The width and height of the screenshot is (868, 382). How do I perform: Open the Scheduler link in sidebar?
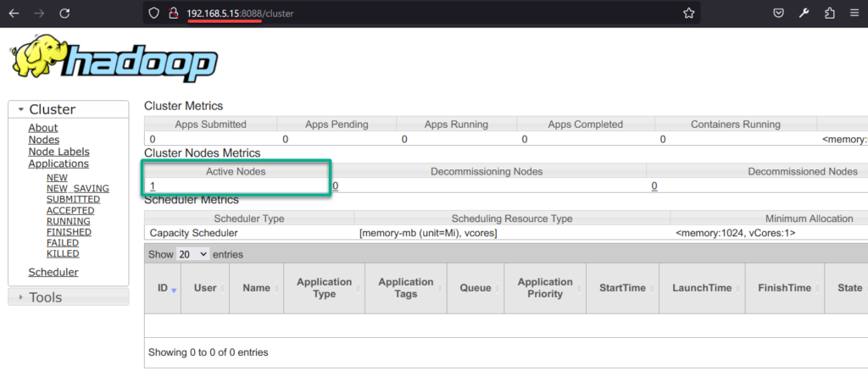pyautogui.click(x=53, y=272)
